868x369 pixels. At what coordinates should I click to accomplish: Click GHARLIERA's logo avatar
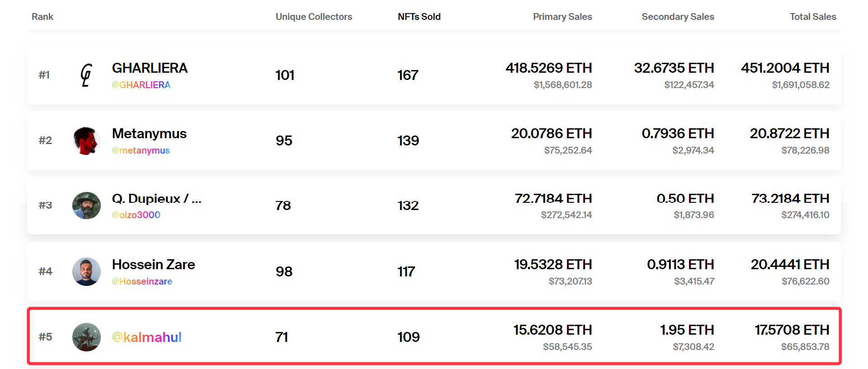86,75
